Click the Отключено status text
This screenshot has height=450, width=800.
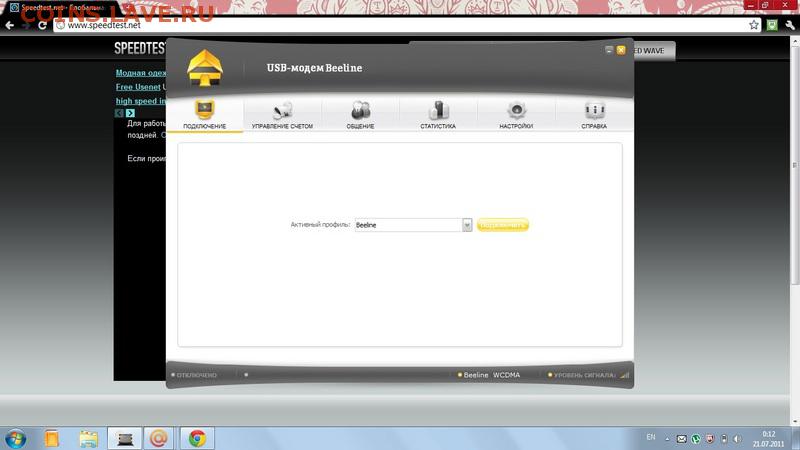(196, 375)
